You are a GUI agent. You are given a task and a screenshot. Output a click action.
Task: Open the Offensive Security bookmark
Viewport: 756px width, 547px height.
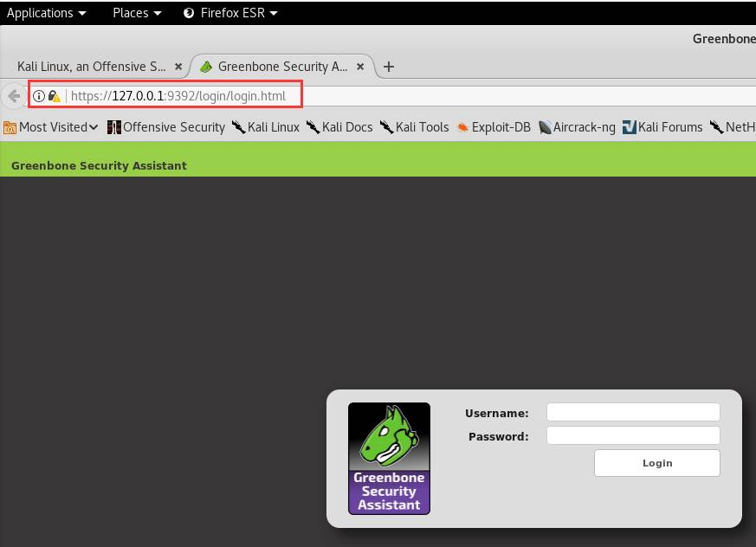coord(166,127)
